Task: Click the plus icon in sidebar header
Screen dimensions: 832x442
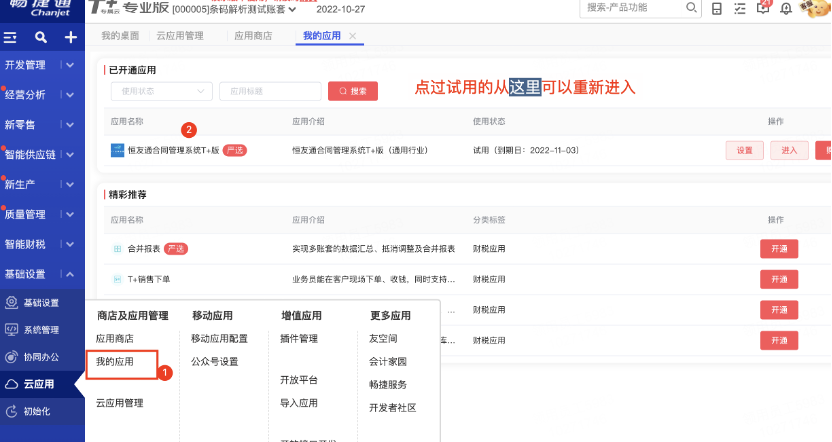Action: [x=71, y=38]
